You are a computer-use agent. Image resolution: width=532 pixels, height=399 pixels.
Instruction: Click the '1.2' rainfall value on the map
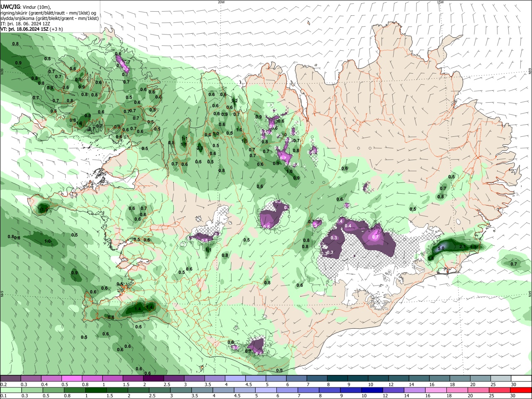[234, 101]
